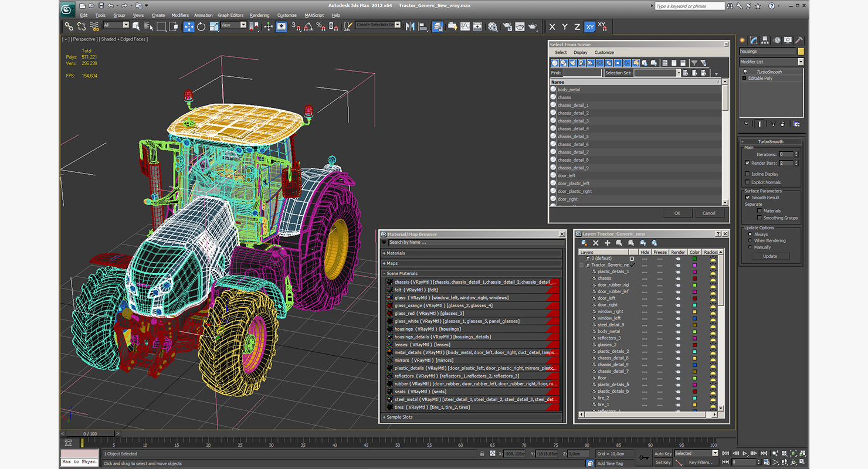
Task: Toggle Render Iters checkbox
Action: pyautogui.click(x=747, y=163)
